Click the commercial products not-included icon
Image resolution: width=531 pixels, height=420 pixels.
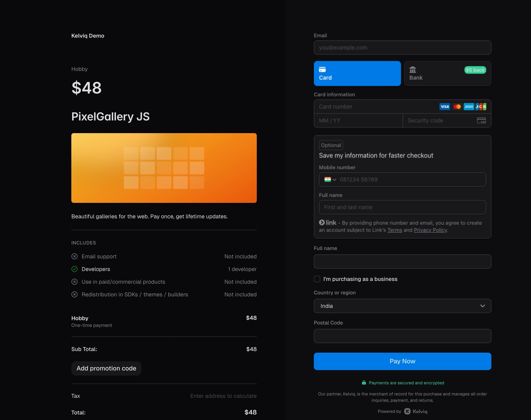click(74, 282)
